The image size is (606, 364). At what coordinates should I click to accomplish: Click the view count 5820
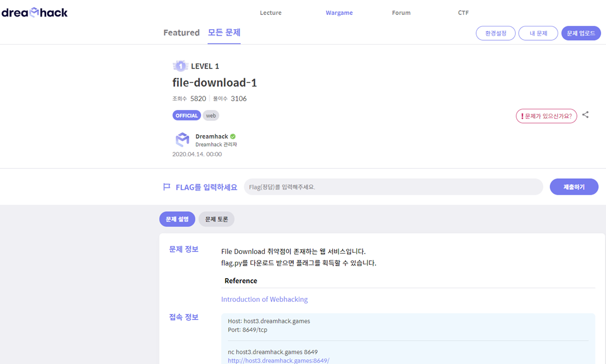(198, 98)
